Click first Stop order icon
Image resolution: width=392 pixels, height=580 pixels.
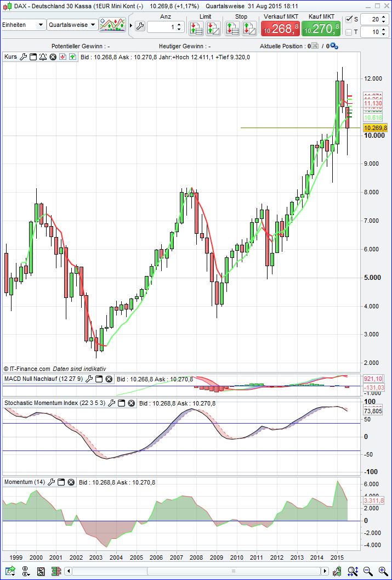[232, 28]
